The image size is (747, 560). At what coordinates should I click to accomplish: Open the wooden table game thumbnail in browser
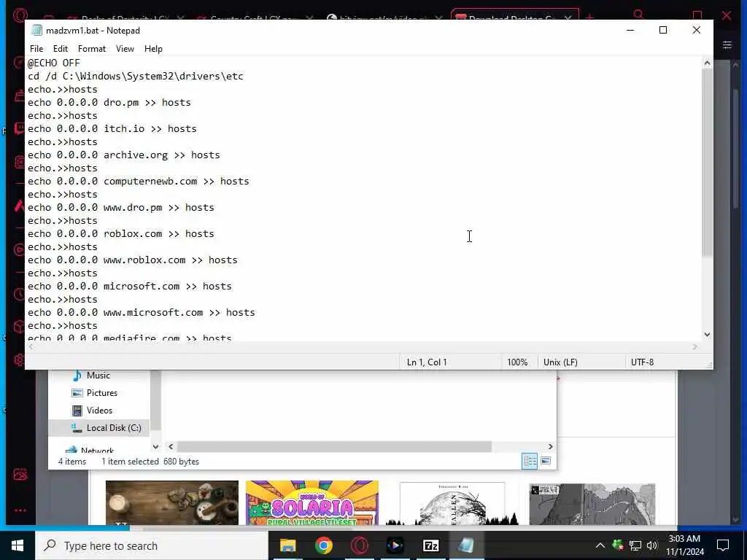coord(172,503)
